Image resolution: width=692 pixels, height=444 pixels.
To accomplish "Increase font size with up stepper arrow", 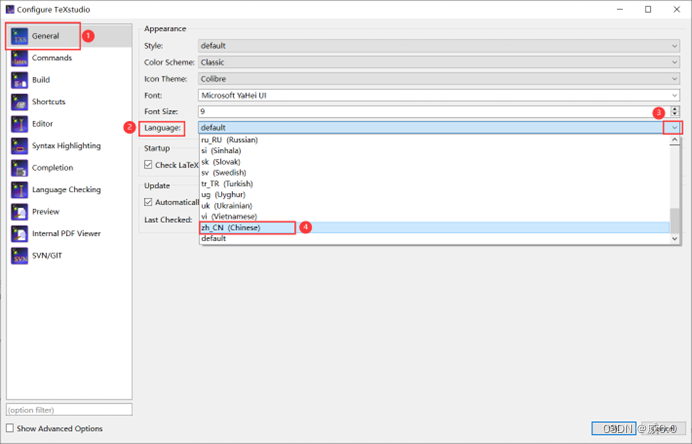I will tap(674, 108).
